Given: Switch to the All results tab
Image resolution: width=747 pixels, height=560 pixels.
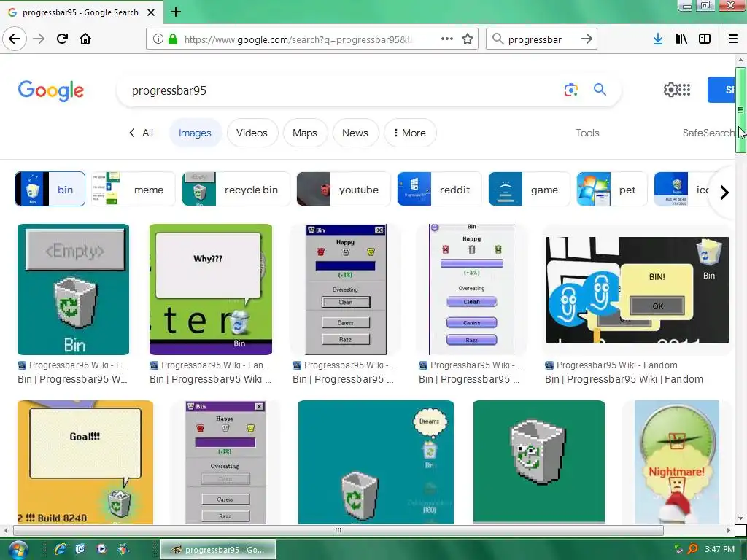Looking at the screenshot, I should pos(142,133).
